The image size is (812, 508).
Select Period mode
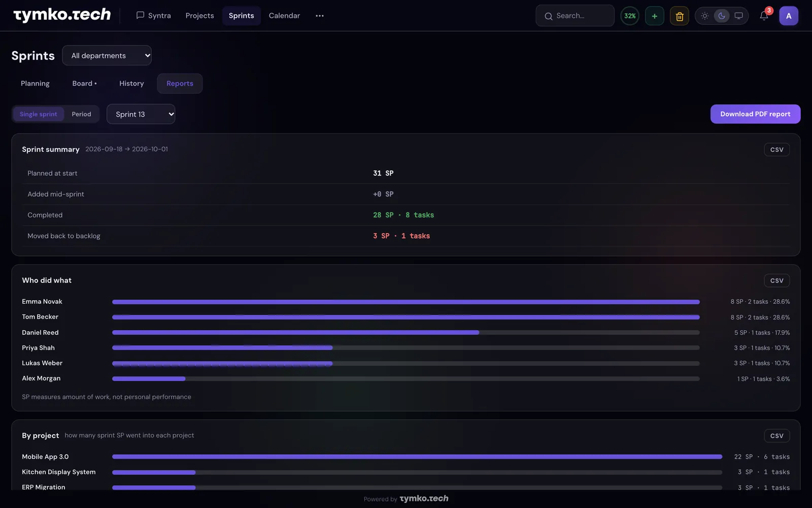[x=81, y=114]
